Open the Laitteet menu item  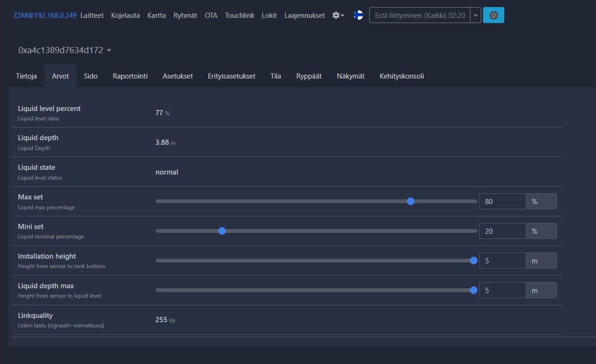(92, 15)
